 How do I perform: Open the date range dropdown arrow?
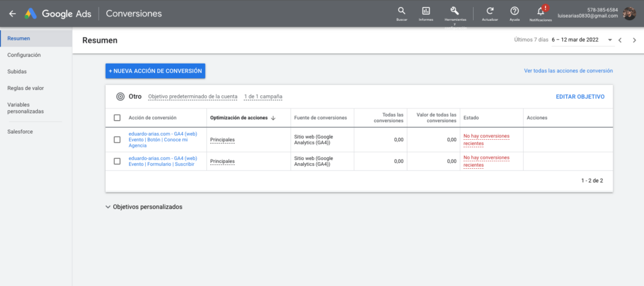[x=610, y=40]
